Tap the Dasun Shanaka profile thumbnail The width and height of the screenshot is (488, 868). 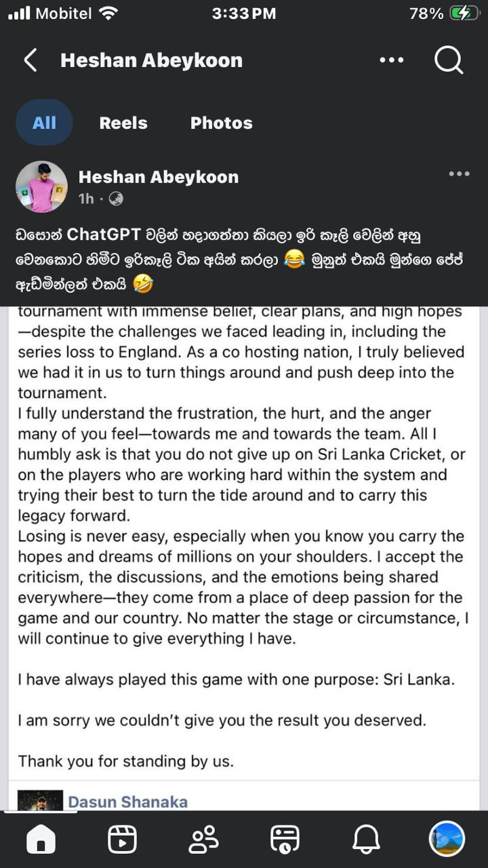(40, 800)
